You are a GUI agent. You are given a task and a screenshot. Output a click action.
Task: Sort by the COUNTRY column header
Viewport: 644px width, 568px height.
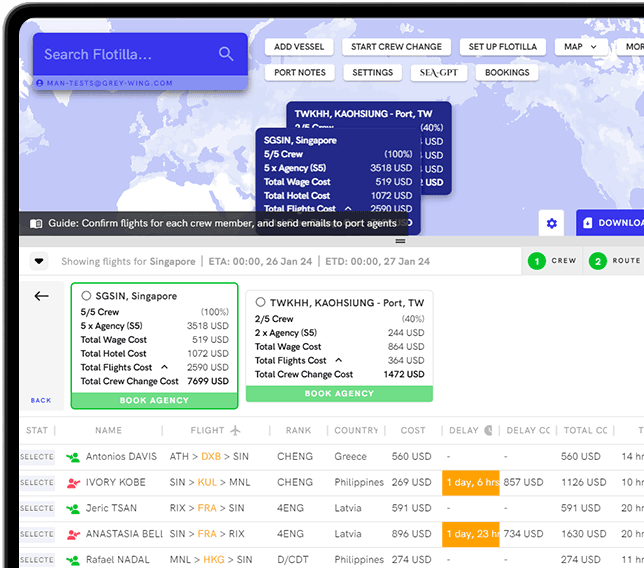pyautogui.click(x=356, y=430)
